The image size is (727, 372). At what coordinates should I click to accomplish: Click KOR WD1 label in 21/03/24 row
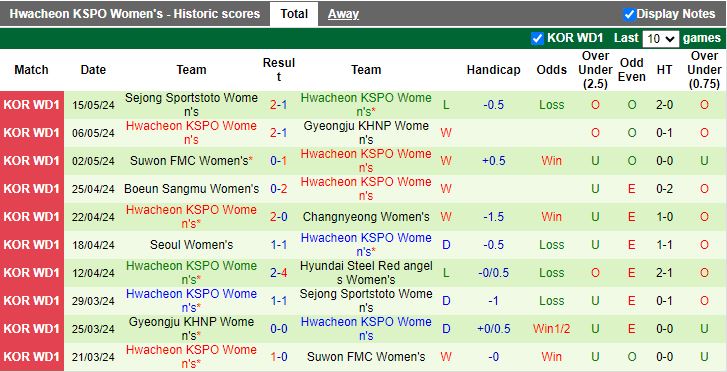32,357
